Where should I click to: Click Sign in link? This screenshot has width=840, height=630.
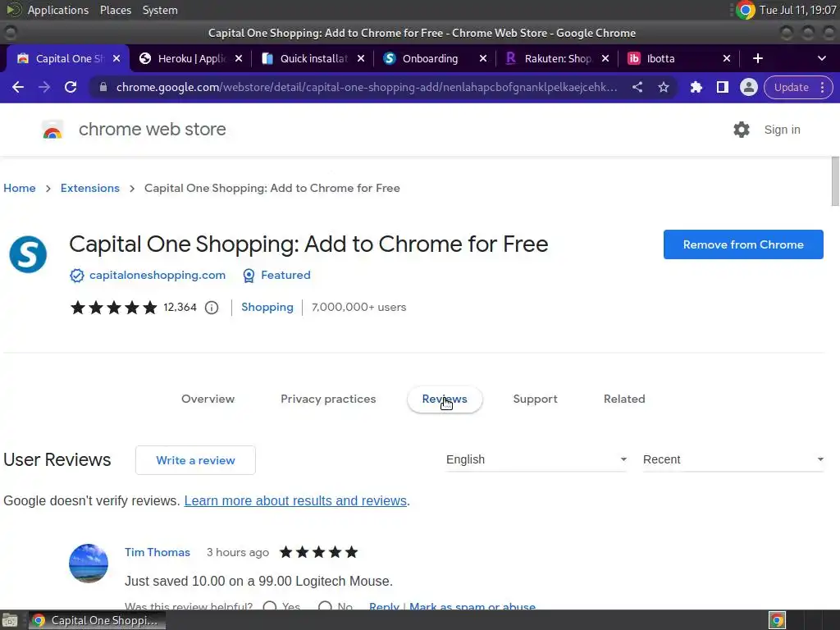point(782,130)
